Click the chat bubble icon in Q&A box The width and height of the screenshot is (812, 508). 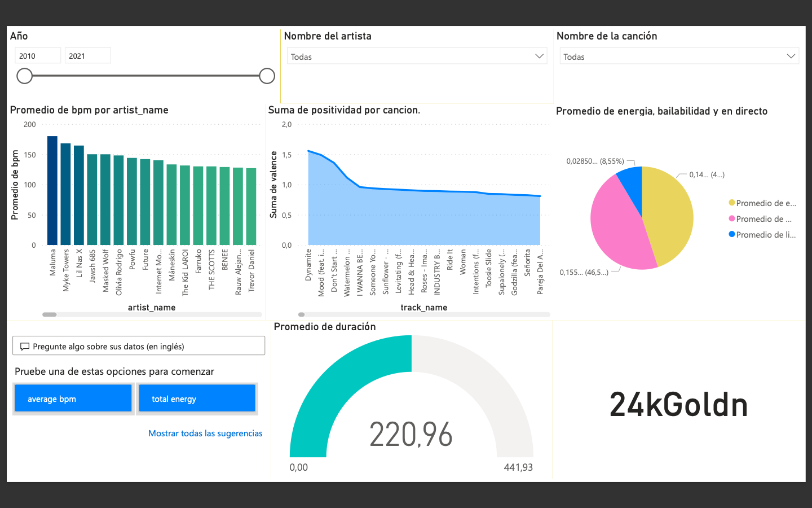[x=25, y=345]
